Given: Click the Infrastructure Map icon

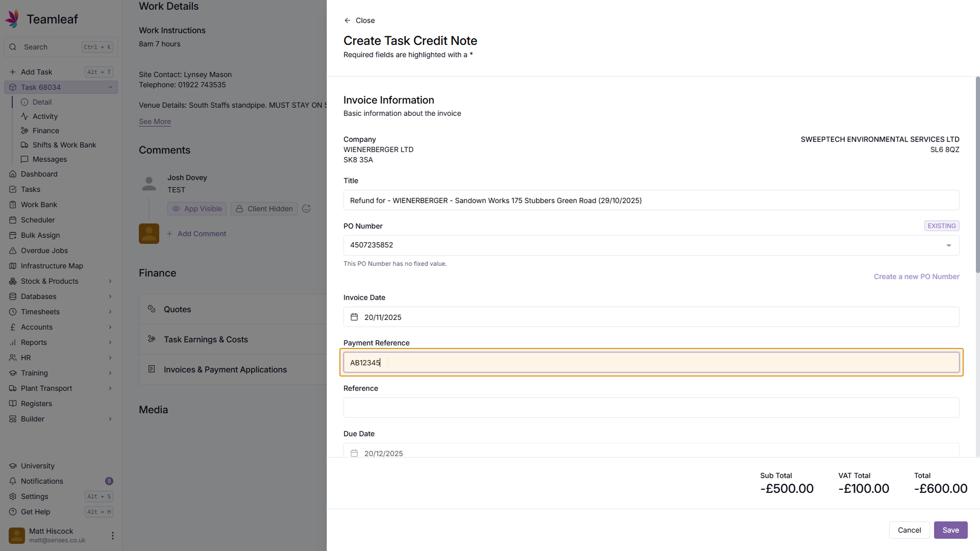Looking at the screenshot, I should tap(13, 266).
